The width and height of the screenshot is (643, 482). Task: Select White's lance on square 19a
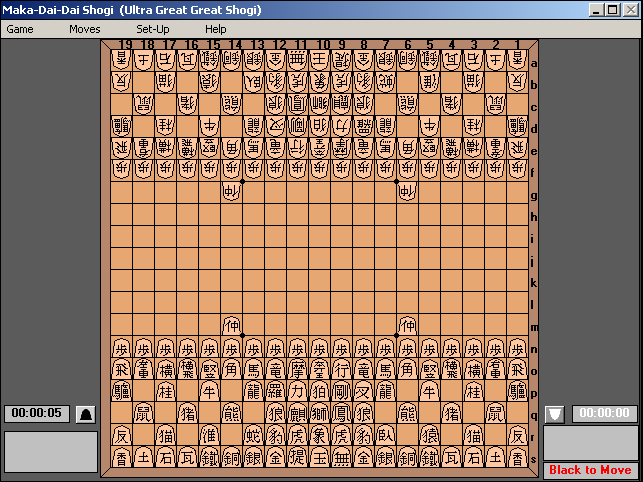click(x=122, y=59)
